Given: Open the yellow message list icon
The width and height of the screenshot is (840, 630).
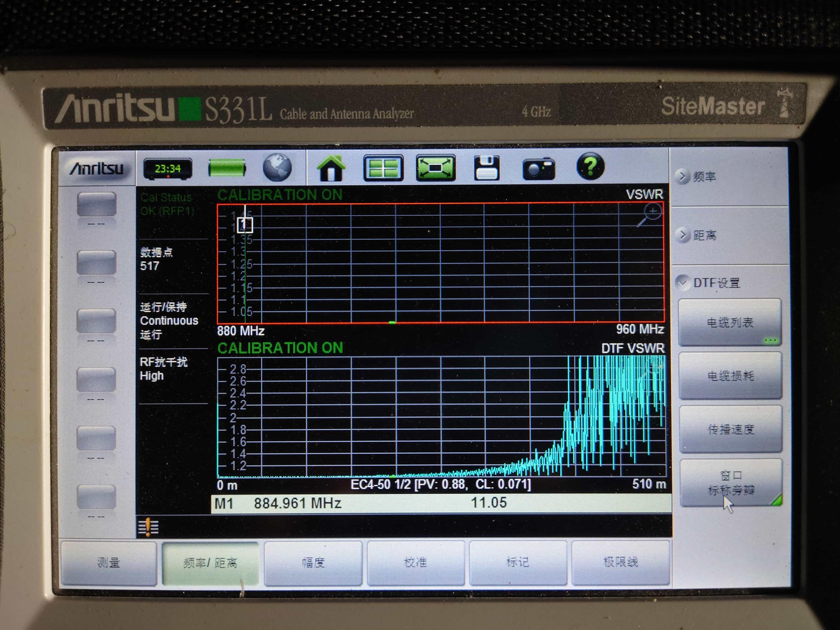Looking at the screenshot, I should click(x=148, y=527).
